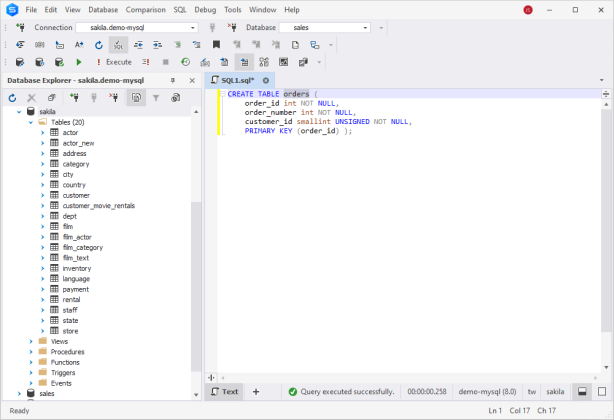Open the Connection dropdown showing sakila.demo-mysql
Screen dimensions: 614x420
coord(137,28)
